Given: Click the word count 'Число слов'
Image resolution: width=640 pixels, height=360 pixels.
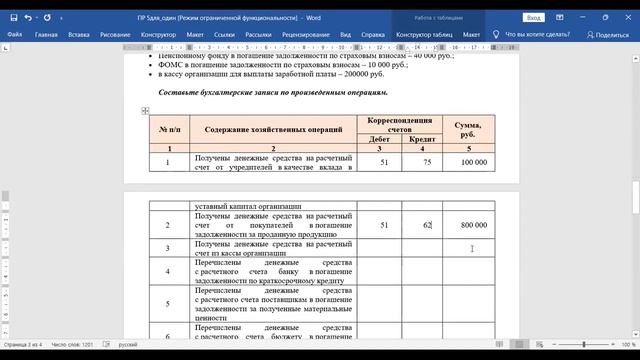Looking at the screenshot, I should click(x=72, y=344).
